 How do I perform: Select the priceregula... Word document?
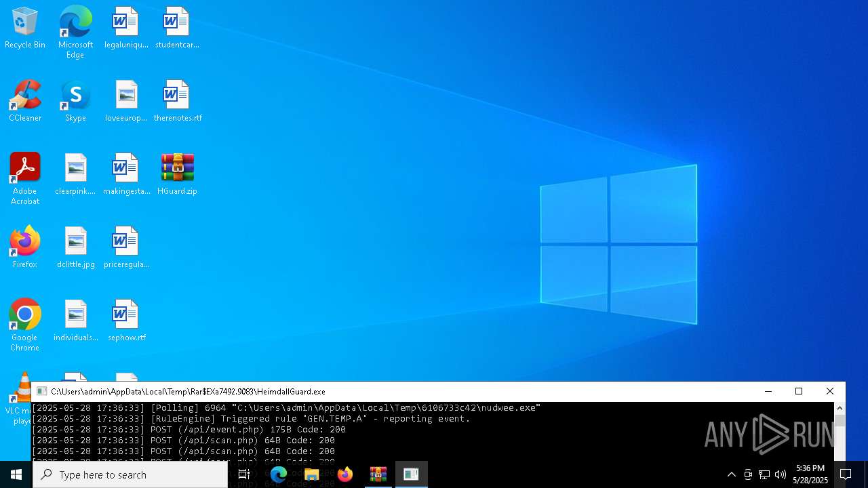[x=126, y=248]
